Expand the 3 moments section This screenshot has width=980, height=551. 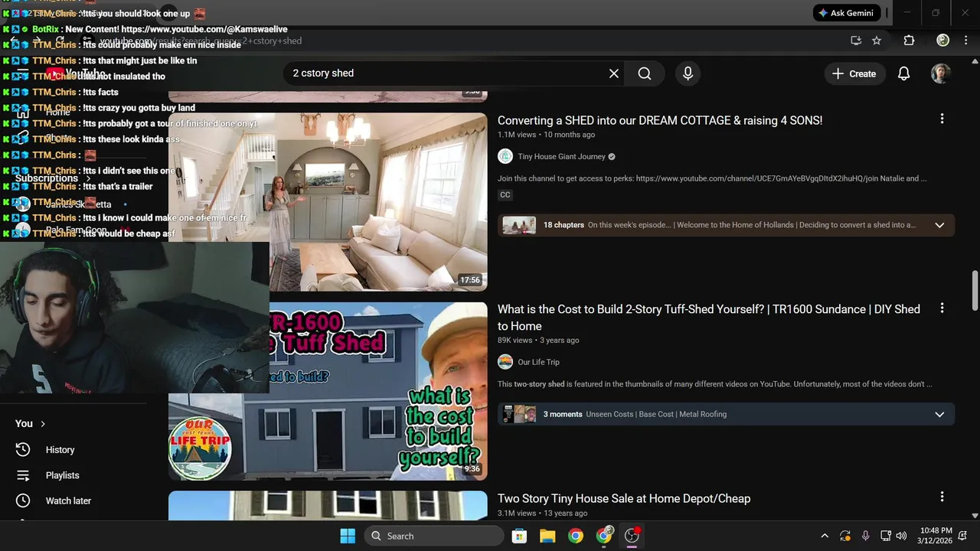pyautogui.click(x=939, y=414)
